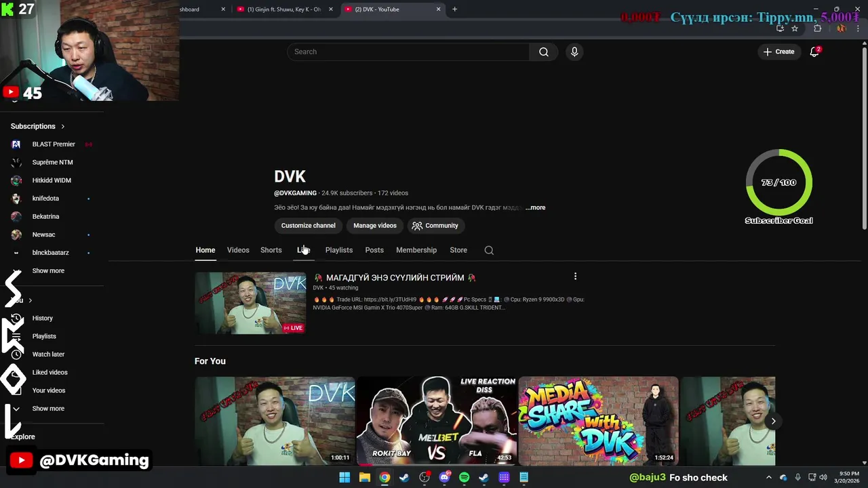Open the LIVE stream thumbnail
The height and width of the screenshot is (488, 868).
[x=250, y=303]
